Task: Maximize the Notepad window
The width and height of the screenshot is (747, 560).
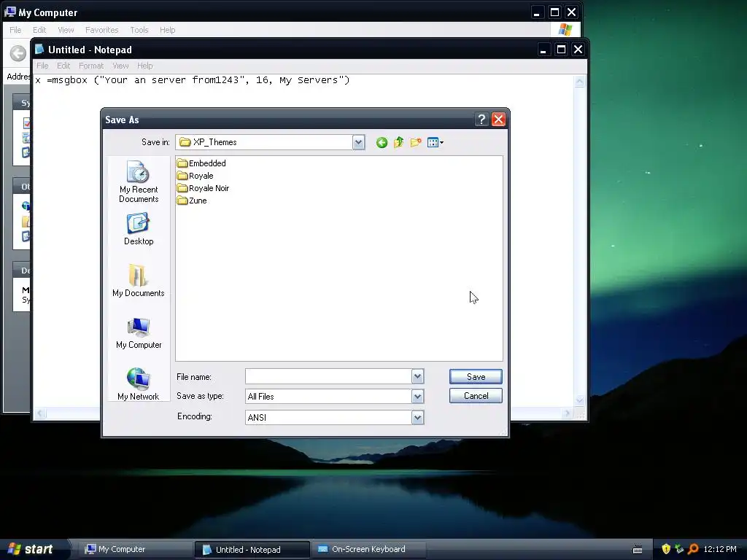Action: tap(561, 50)
